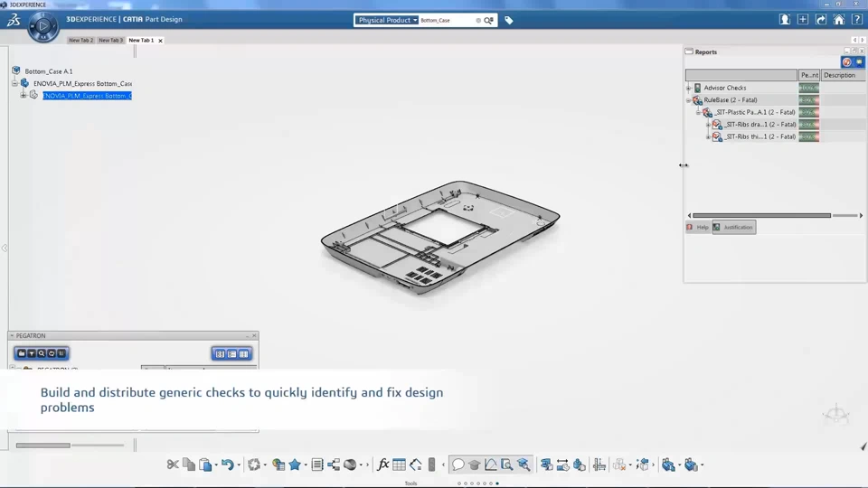Open the Relations graph tool
This screenshot has height=488, width=868.
tap(334, 465)
